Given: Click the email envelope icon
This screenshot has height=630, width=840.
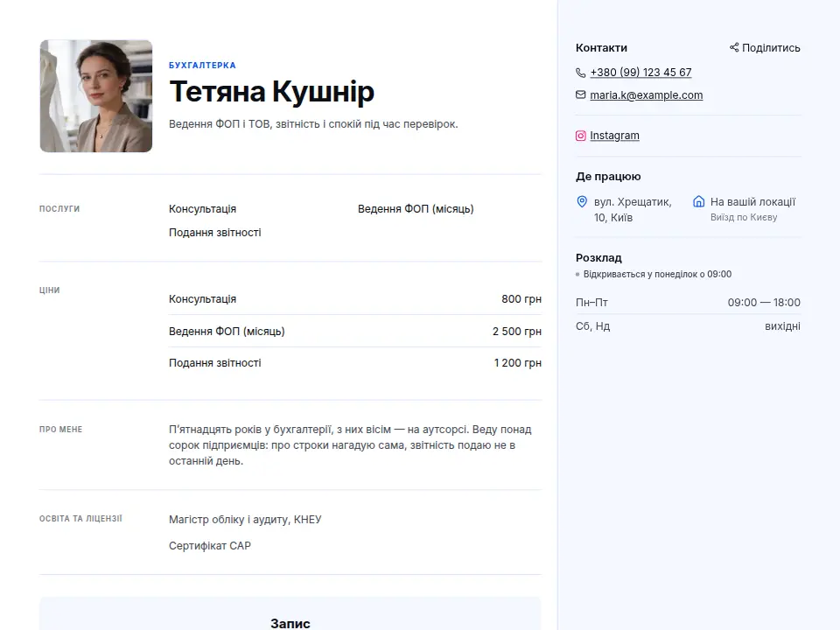Looking at the screenshot, I should click(581, 94).
